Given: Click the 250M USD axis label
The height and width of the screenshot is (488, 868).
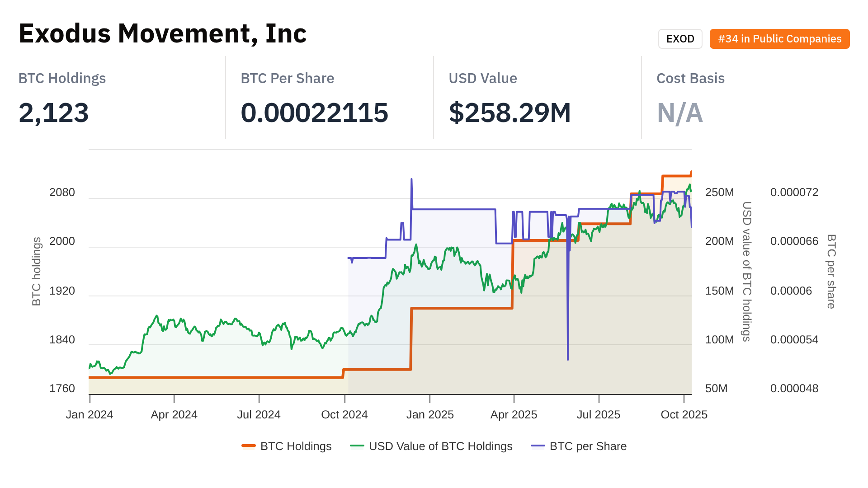Looking at the screenshot, I should click(x=719, y=192).
